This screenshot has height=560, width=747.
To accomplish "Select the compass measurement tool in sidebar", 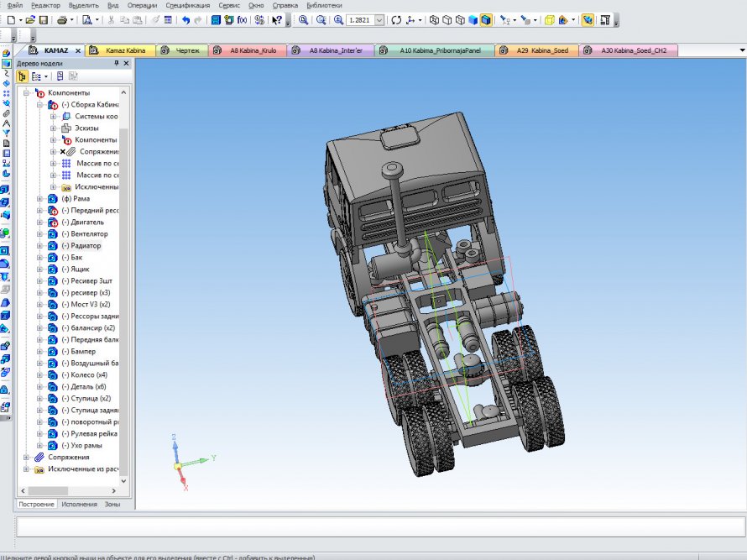I will (x=6, y=123).
